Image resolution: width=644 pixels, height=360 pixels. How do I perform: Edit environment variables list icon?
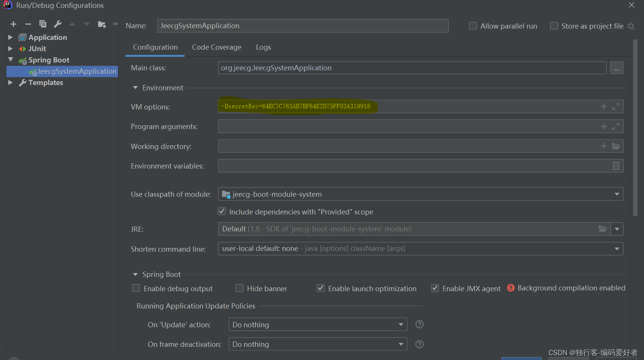(x=616, y=166)
